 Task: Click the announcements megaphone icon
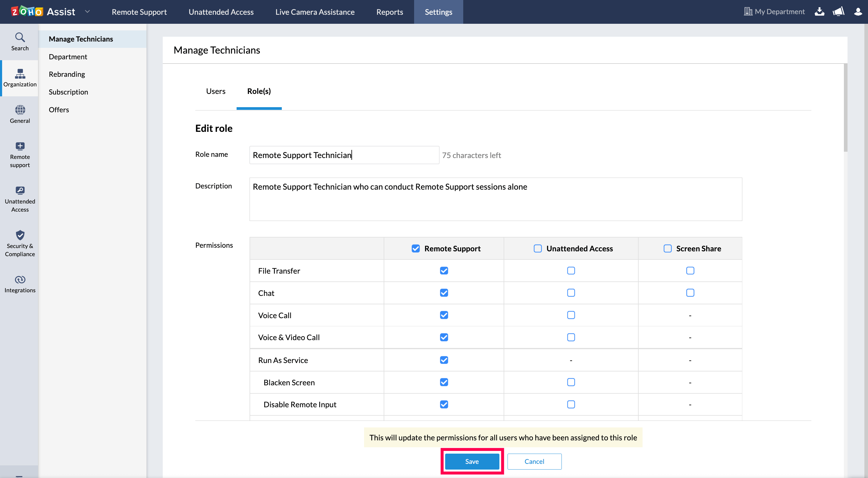[838, 12]
